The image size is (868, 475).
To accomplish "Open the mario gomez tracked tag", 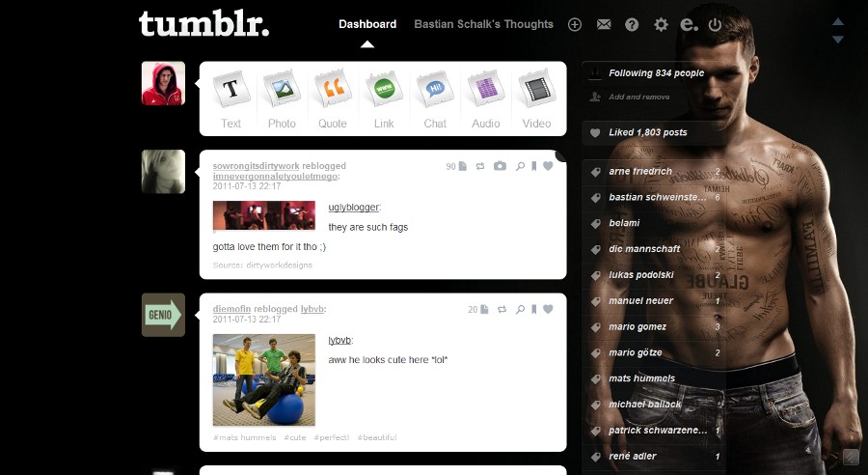I will coord(653,327).
